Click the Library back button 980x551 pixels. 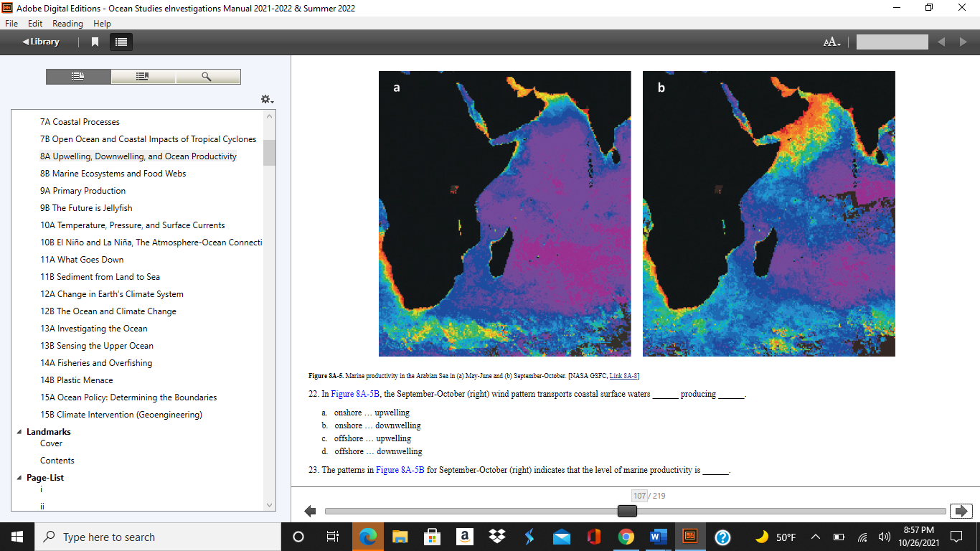pyautogui.click(x=40, y=42)
